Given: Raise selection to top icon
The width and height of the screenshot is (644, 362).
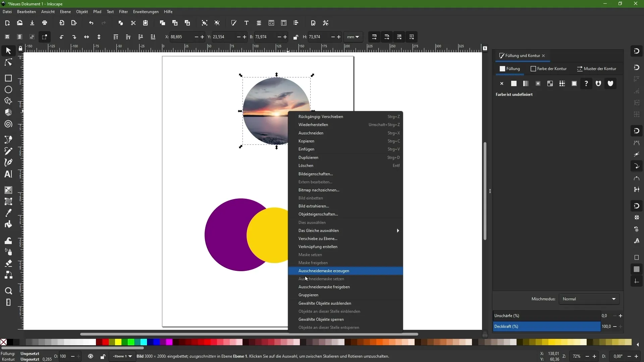Looking at the screenshot, I should 116,37.
